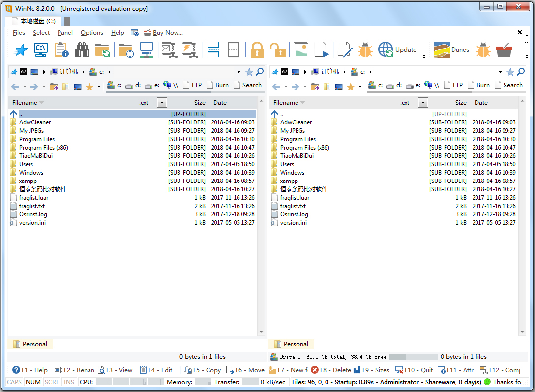This screenshot has height=392, width=535.
Task: Click the closed padlock encrypt icon
Action: pos(257,50)
